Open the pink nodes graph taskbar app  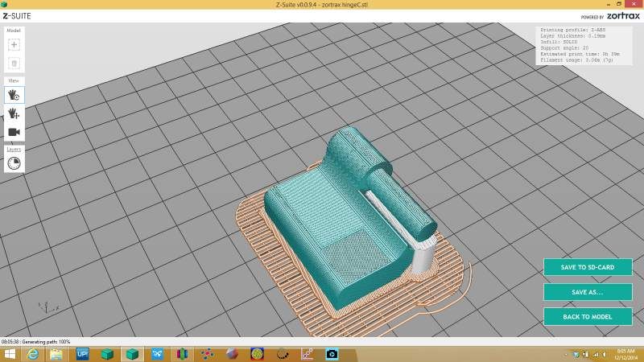pos(308,354)
